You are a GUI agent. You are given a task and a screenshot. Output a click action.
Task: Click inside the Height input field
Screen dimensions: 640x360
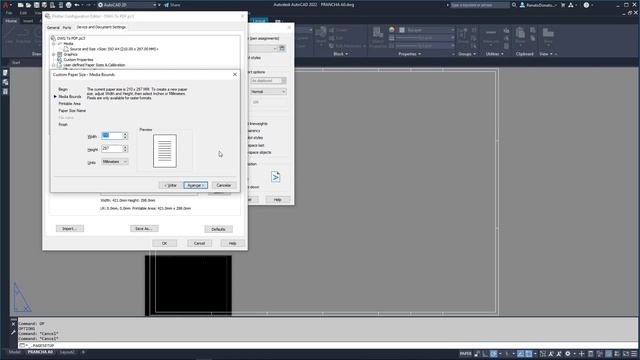click(112, 149)
